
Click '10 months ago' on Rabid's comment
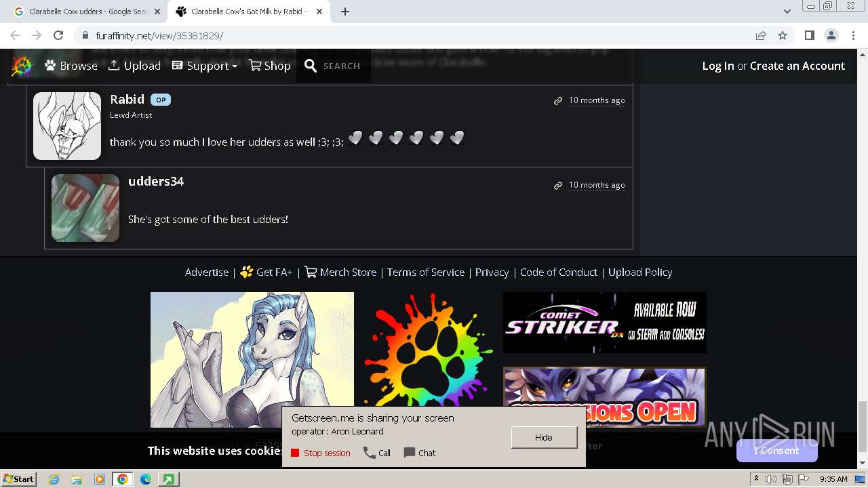tap(597, 100)
